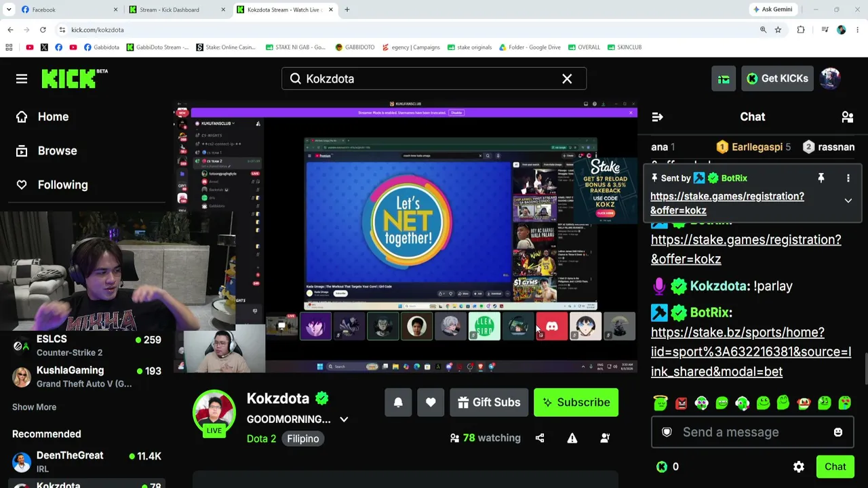Open the stake originals bookmark
The height and width of the screenshot is (488, 868).
469,47
